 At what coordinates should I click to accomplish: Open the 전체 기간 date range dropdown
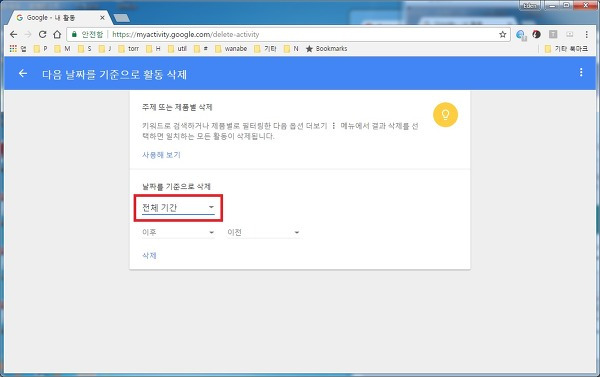(x=178, y=208)
